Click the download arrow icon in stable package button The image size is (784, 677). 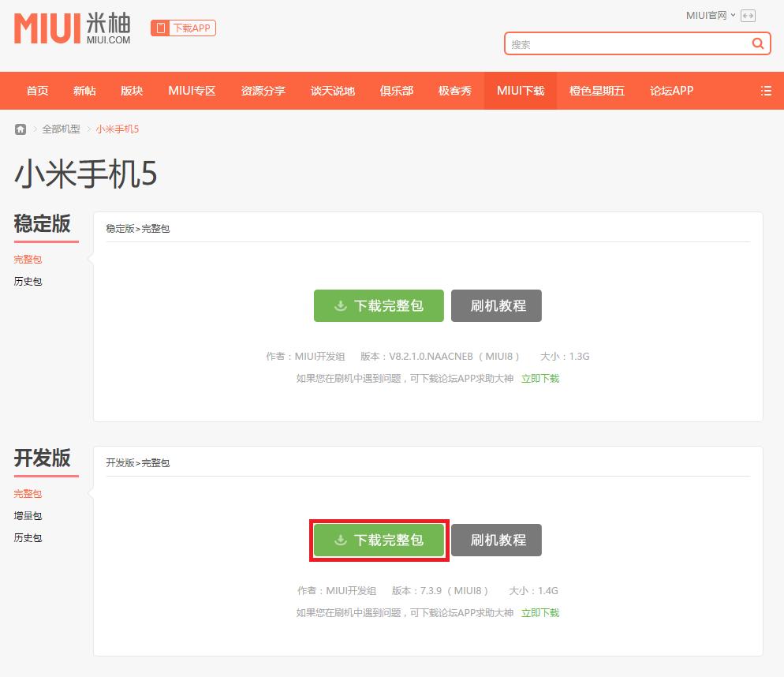tap(341, 306)
